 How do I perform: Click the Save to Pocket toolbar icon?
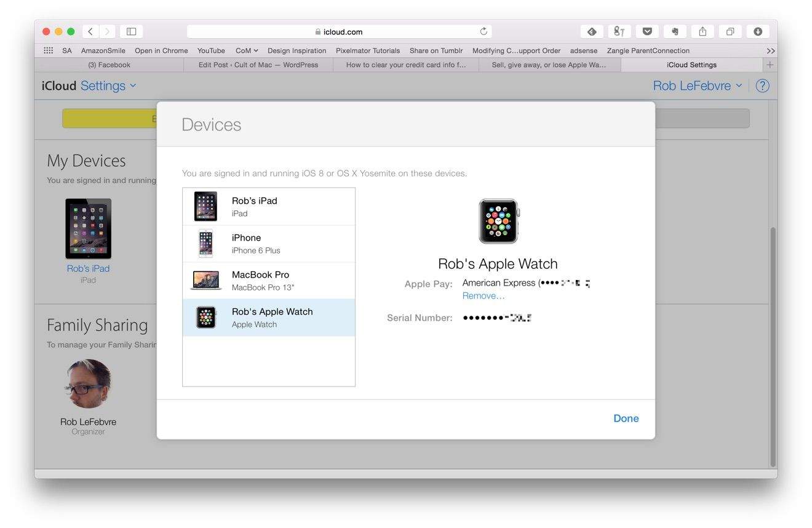point(647,31)
